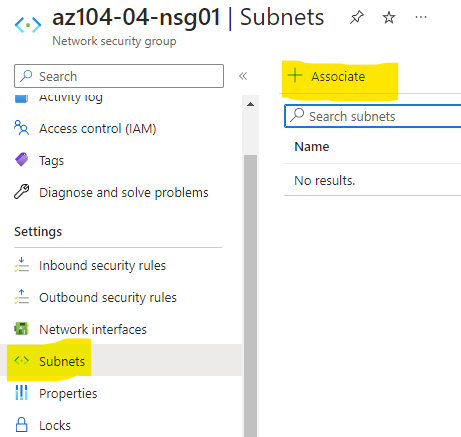461x437 pixels.
Task: Click the network security group icon
Action: point(28,25)
